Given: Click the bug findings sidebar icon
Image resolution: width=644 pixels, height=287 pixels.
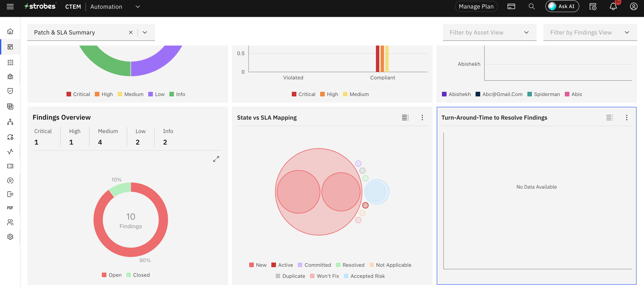Looking at the screenshot, I should [10, 77].
